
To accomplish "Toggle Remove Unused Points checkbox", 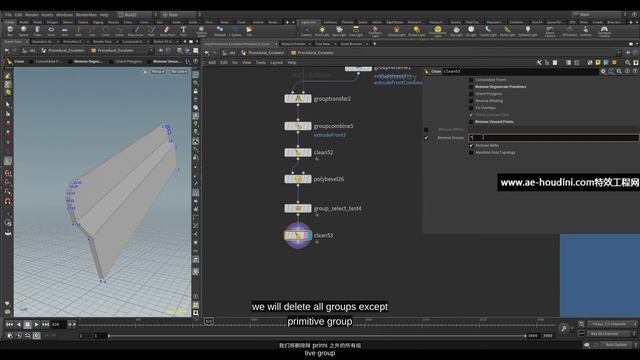I will click(x=471, y=122).
